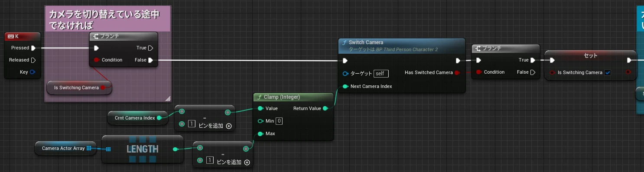
Task: Click the array output pin of Camera Actor Array
Action: point(88,148)
